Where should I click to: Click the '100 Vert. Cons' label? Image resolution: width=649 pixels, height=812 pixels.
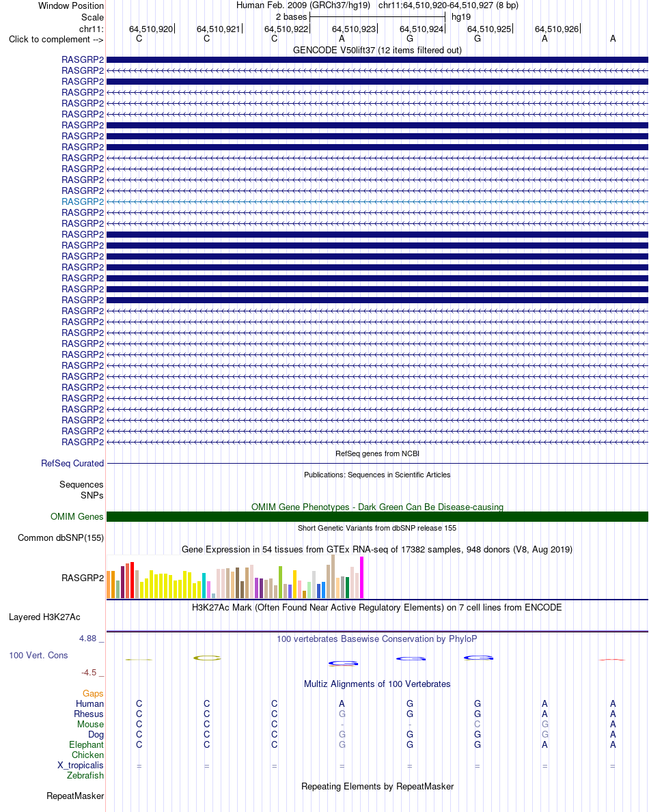point(38,656)
